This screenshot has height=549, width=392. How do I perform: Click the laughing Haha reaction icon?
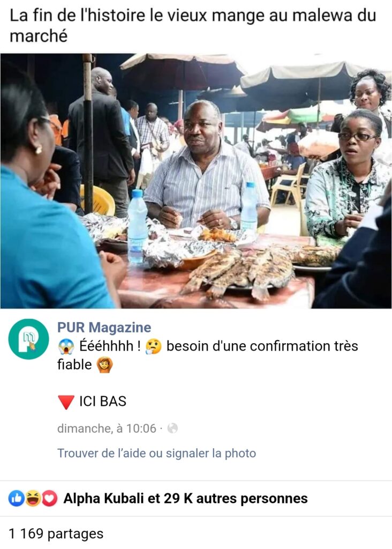33,499
